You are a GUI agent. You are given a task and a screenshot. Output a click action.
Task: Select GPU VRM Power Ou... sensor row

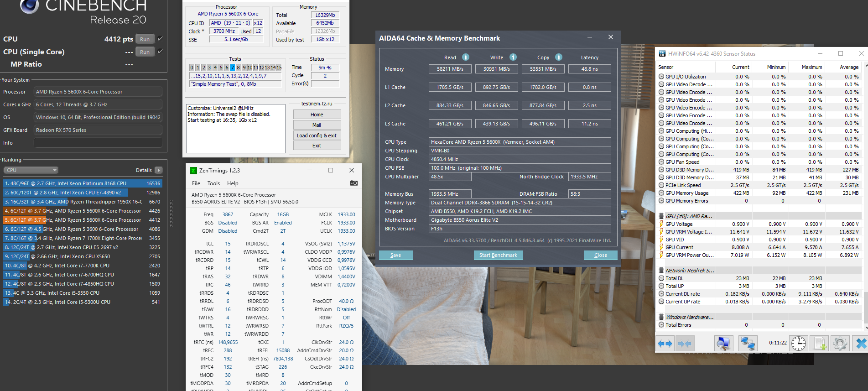[x=759, y=255]
